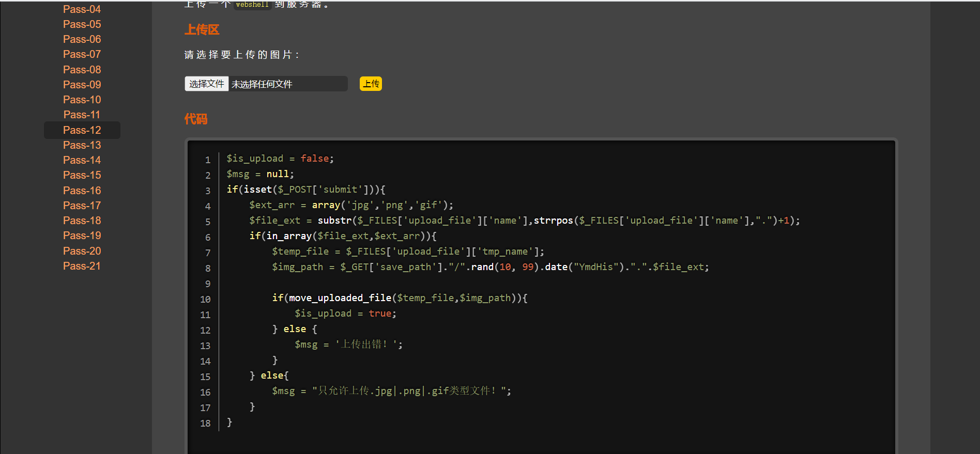Select Pass-19 in the list
The width and height of the screenshot is (980, 454).
(82, 236)
